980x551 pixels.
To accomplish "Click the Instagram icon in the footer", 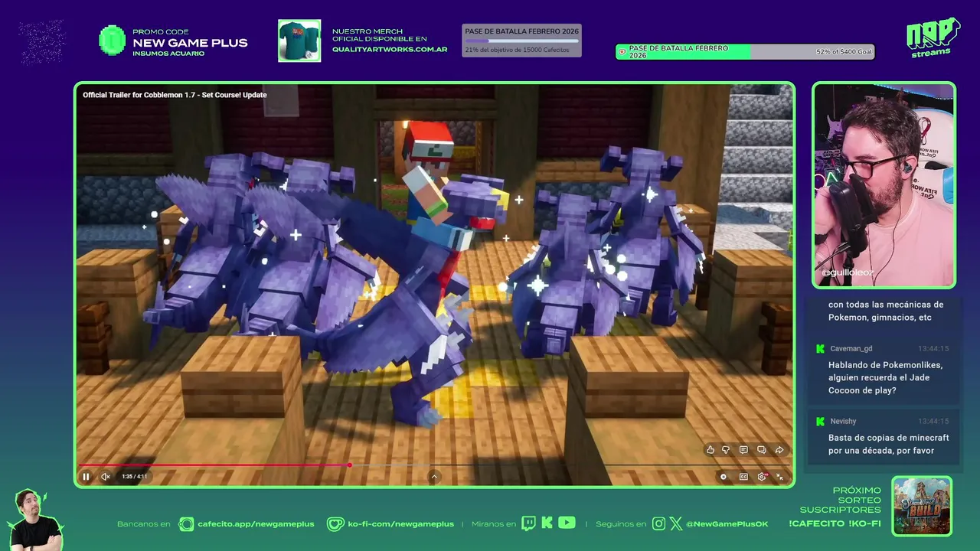I will click(659, 523).
